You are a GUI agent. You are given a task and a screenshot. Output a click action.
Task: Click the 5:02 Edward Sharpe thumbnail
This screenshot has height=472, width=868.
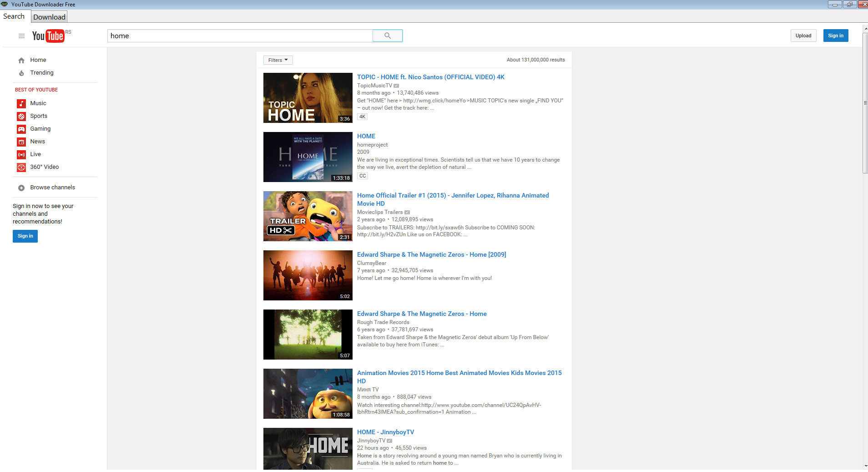point(308,275)
